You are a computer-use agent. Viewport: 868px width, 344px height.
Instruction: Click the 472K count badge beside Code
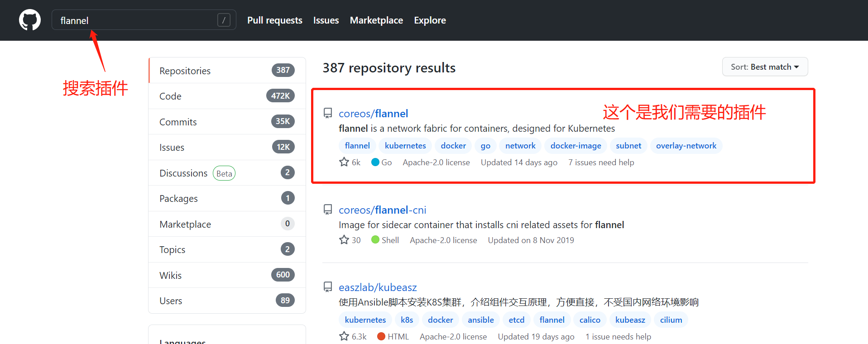(280, 96)
